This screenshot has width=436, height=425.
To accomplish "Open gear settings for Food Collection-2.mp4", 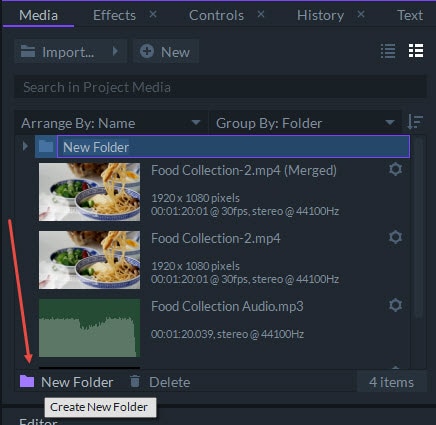I will tap(395, 237).
